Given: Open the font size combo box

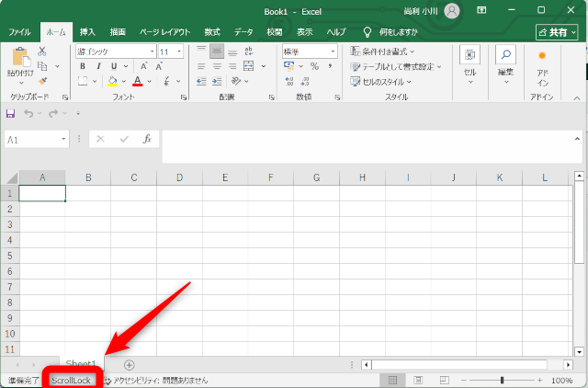Looking at the screenshot, I should tap(171, 51).
